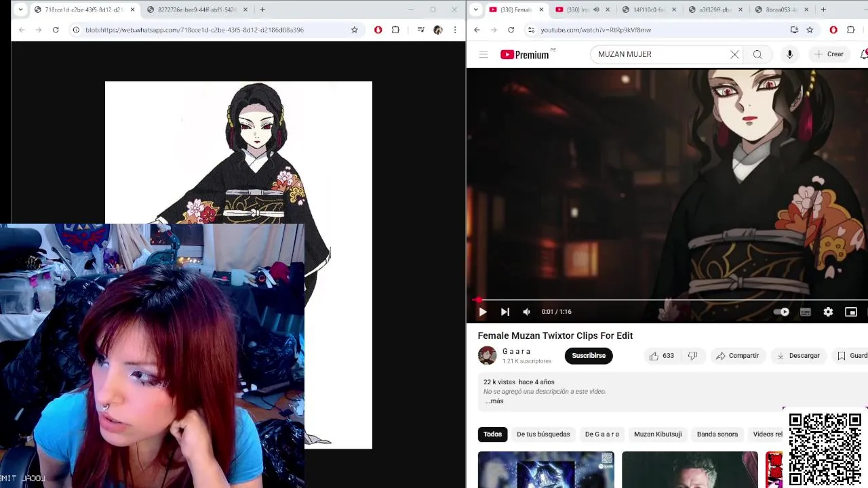868x488 pixels.
Task: Open YouTube notifications bell
Action: [x=863, y=54]
